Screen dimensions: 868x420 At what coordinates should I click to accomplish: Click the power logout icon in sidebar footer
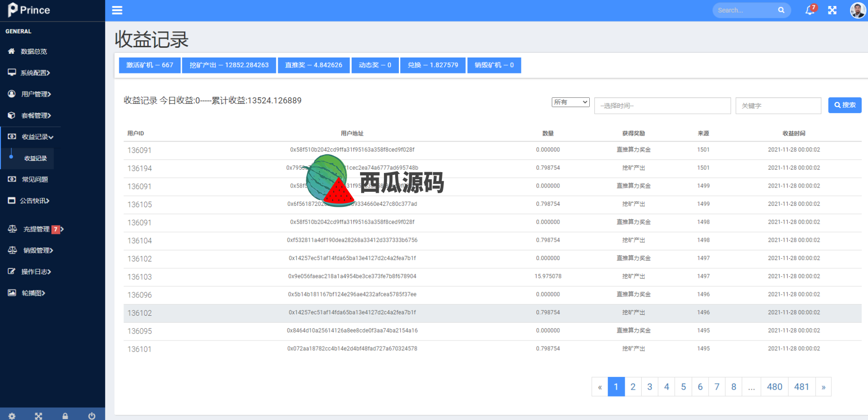pos(92,416)
